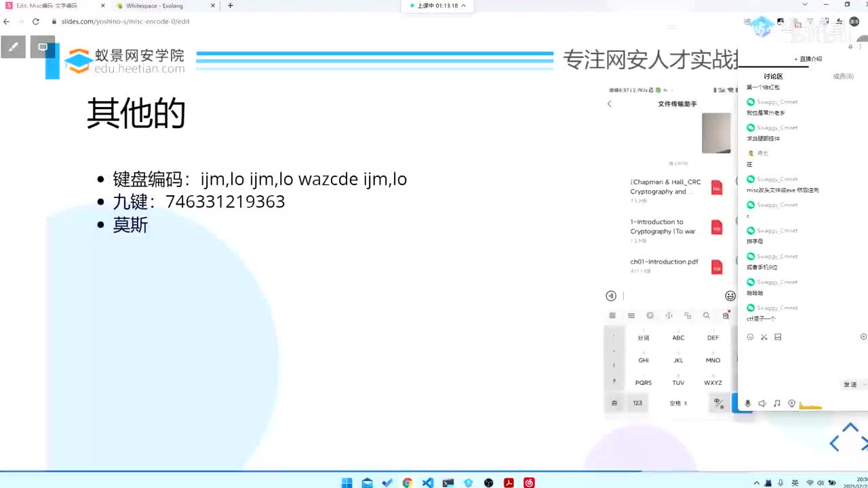The height and width of the screenshot is (488, 868).
Task: Switch to Whitespace - Esolang tab
Action: click(156, 5)
